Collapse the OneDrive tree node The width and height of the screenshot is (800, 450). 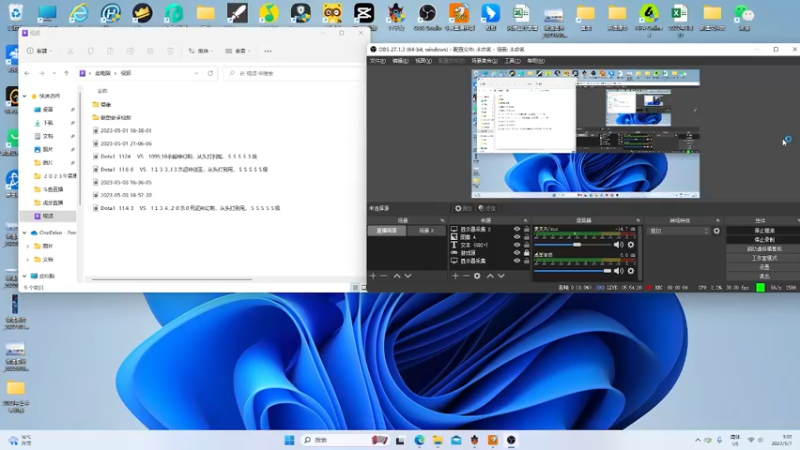click(24, 233)
